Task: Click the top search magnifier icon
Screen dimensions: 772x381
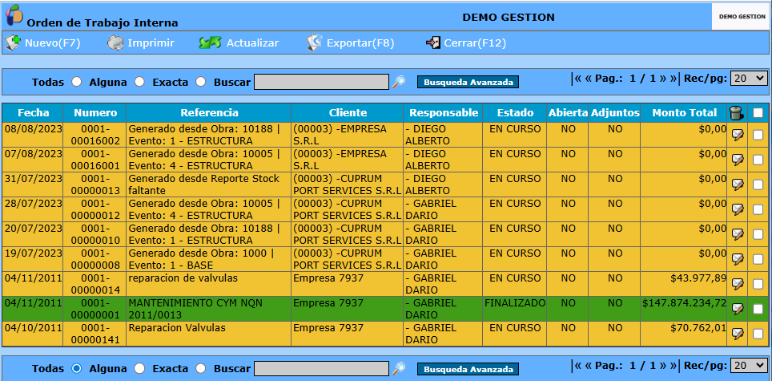Action: 399,82
